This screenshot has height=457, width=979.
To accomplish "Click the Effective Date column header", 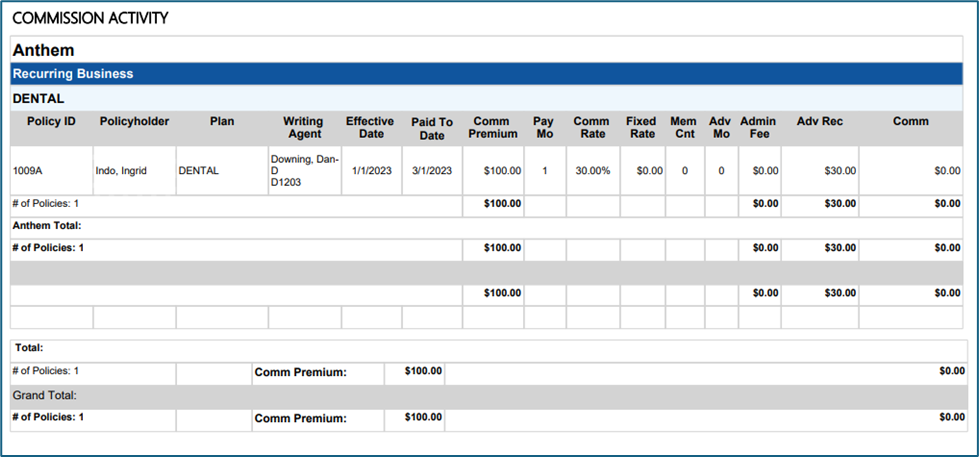I will [x=370, y=128].
